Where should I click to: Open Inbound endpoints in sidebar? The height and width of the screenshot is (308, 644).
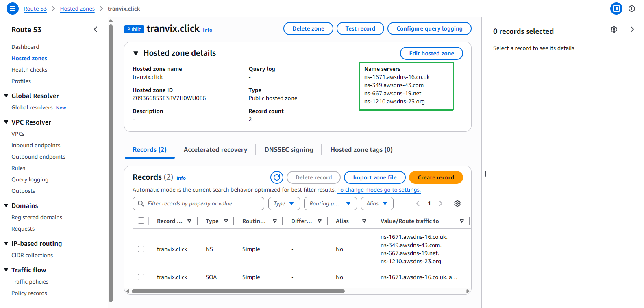click(36, 145)
